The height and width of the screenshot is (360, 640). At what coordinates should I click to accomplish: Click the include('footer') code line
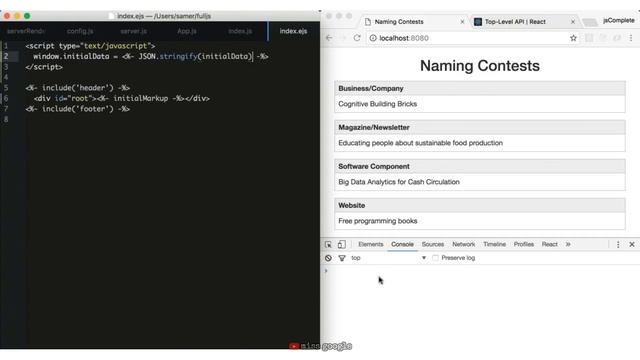[78, 109]
